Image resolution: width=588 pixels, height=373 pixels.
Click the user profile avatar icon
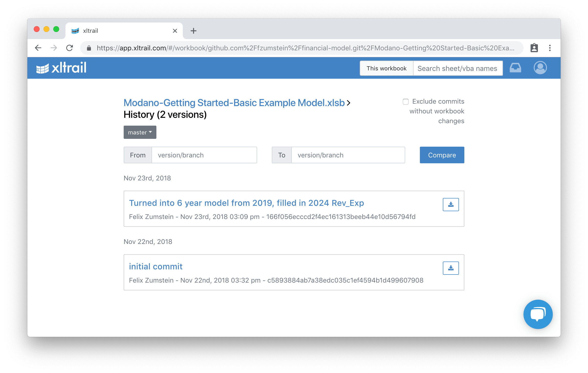pos(540,68)
